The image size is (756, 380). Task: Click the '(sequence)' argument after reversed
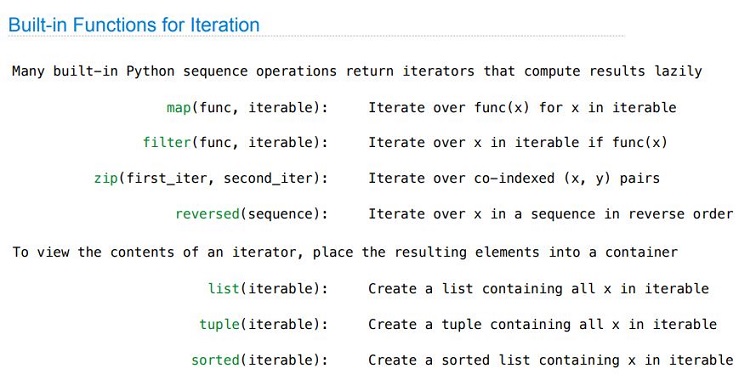click(281, 214)
